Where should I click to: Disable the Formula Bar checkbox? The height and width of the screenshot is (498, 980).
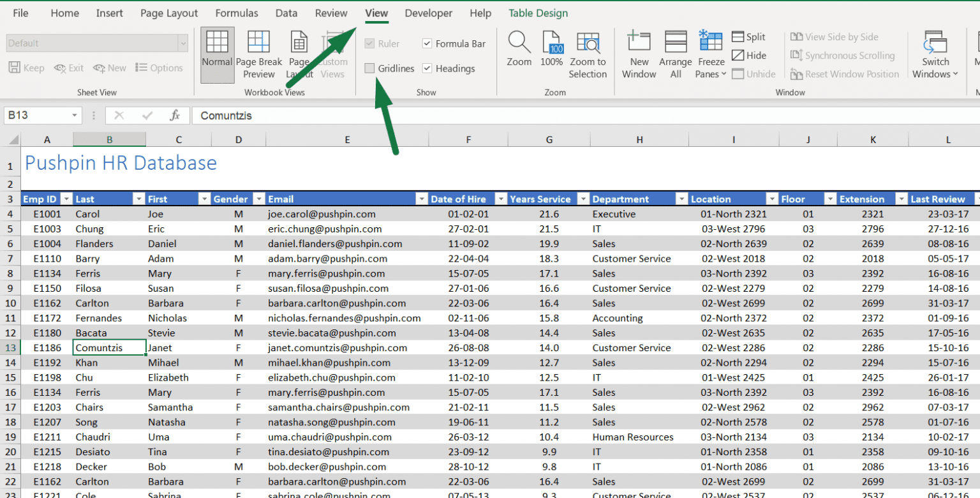[426, 43]
